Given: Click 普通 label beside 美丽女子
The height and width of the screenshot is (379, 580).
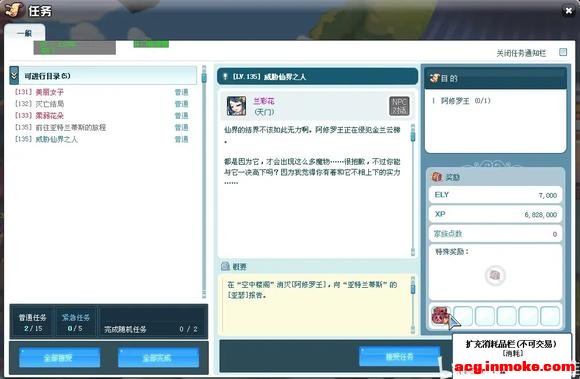Looking at the screenshot, I should coord(182,92).
